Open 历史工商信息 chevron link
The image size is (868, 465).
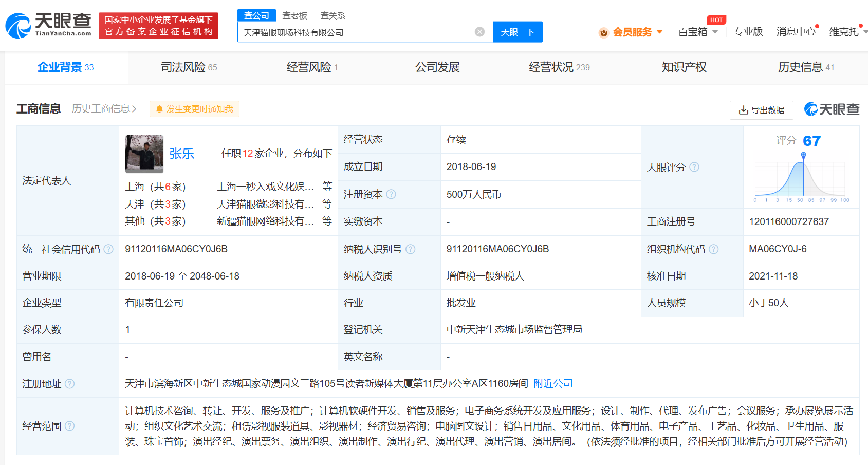tap(104, 109)
